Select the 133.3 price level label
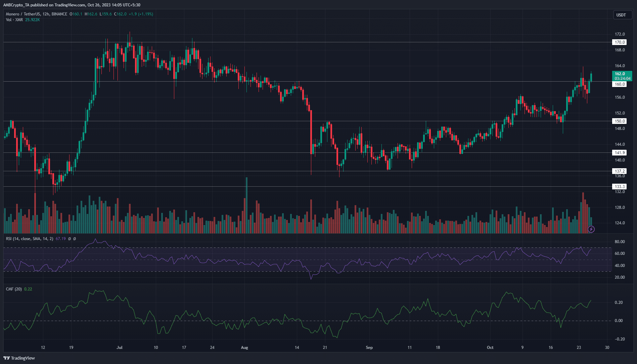Viewport: 637px width, 364px height. click(620, 187)
